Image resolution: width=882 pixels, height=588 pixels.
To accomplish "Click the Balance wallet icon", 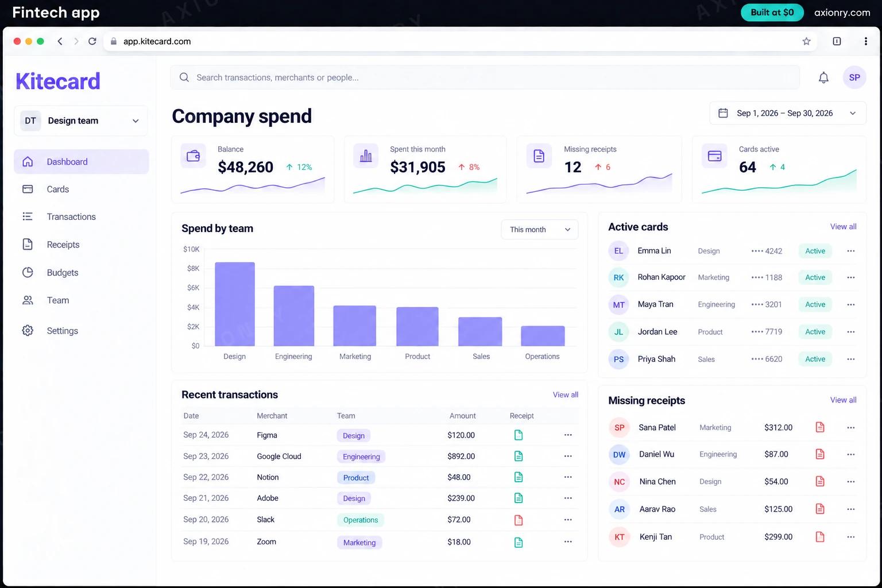I will 193,156.
